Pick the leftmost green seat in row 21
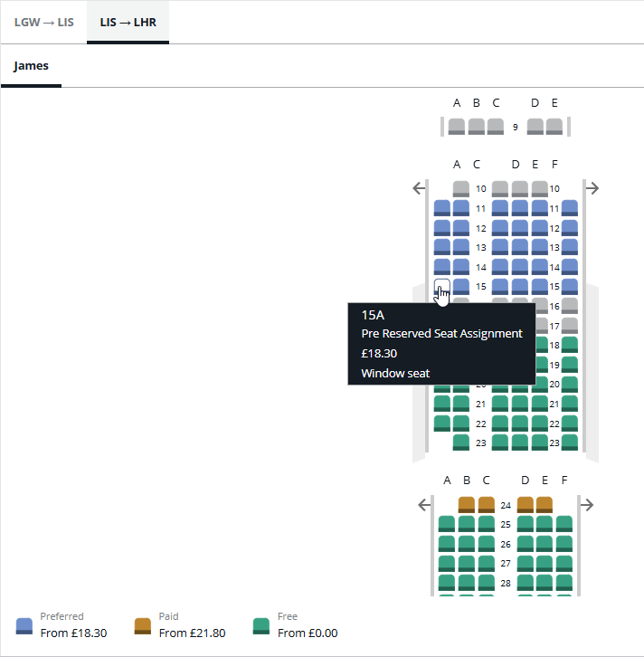This screenshot has width=644, height=657. pyautogui.click(x=442, y=404)
